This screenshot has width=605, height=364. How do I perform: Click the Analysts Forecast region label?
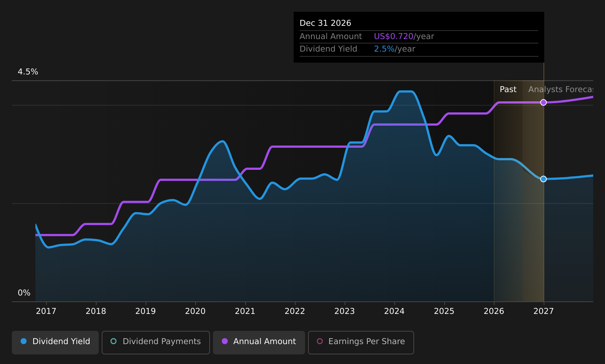click(561, 90)
